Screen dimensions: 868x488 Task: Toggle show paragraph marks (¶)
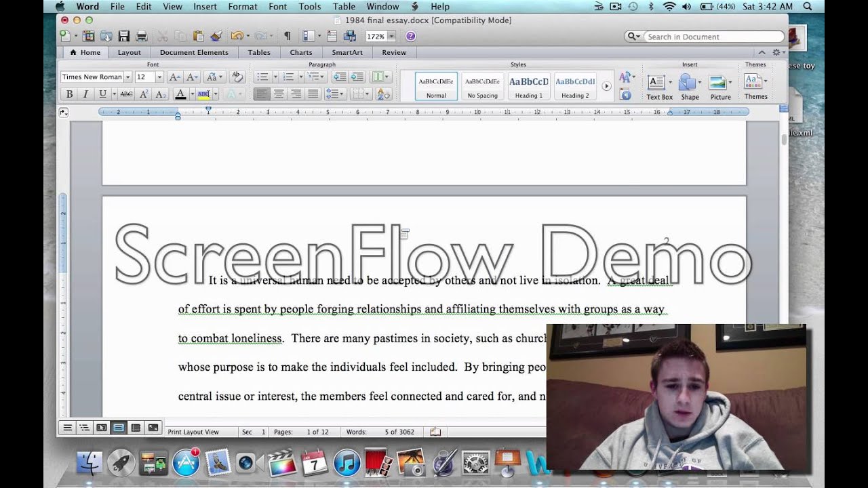click(287, 36)
